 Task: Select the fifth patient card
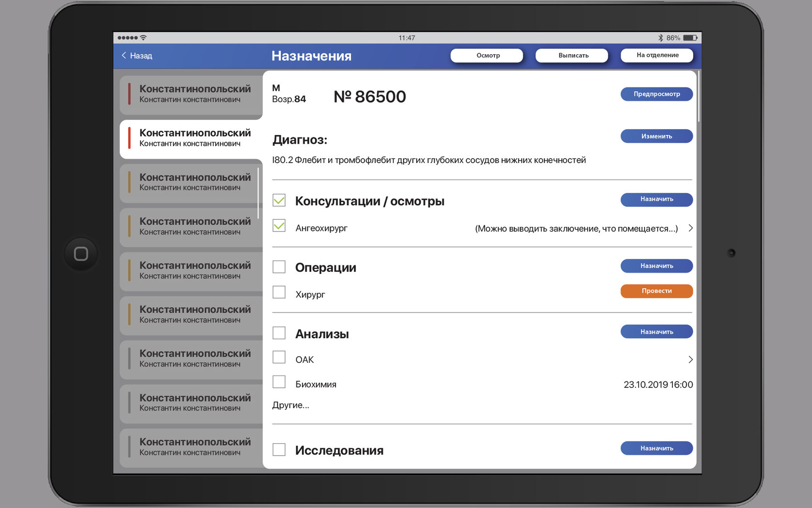click(x=191, y=271)
